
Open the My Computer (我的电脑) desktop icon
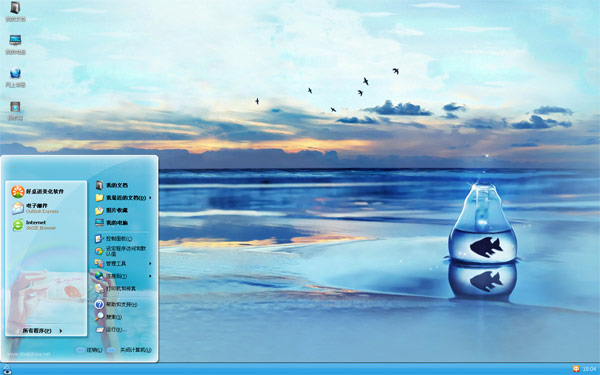[x=15, y=44]
